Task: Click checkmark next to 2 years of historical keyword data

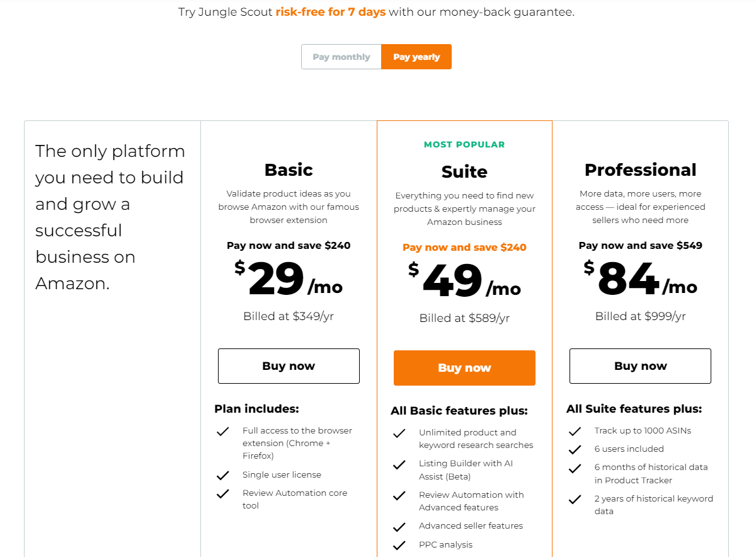Action: point(575,500)
